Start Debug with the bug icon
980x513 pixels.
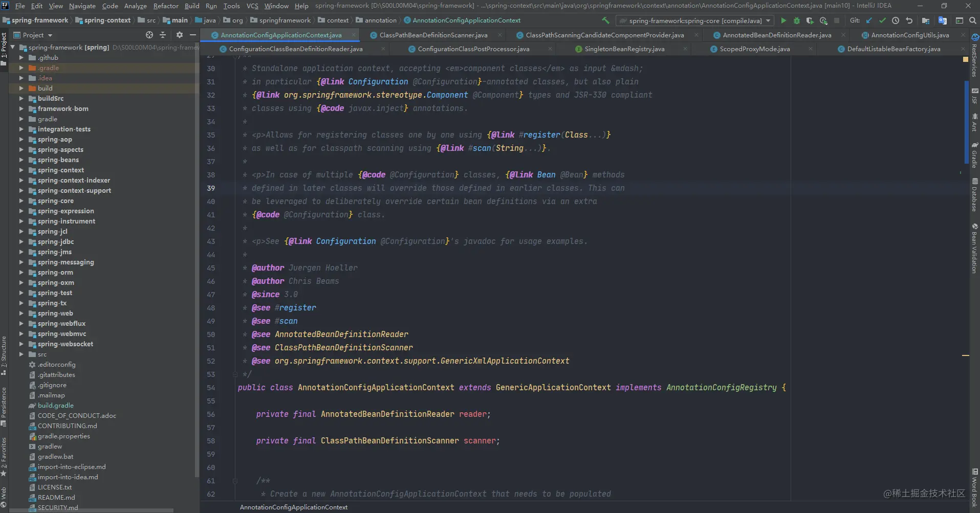(x=797, y=20)
